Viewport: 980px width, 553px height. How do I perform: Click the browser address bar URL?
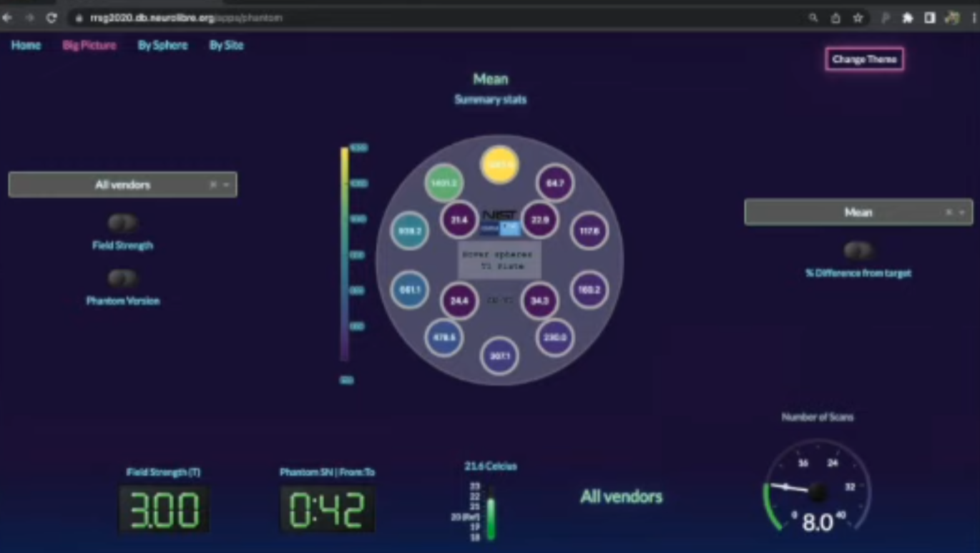186,18
